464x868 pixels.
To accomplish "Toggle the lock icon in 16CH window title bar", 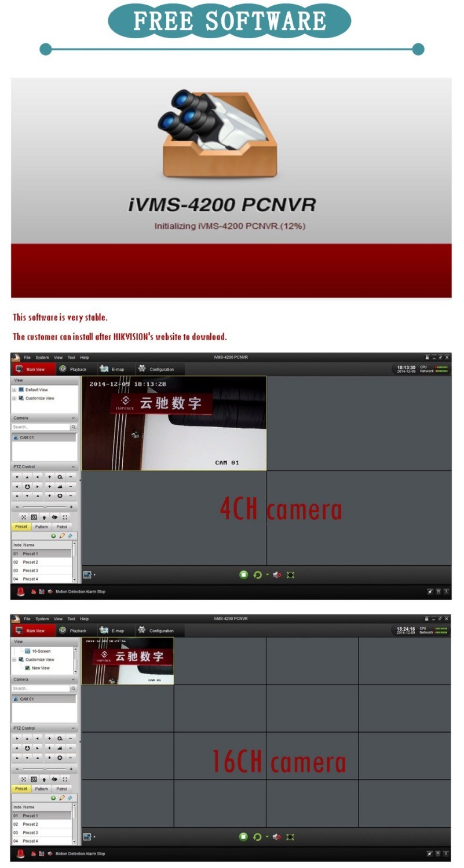I will click(x=427, y=619).
